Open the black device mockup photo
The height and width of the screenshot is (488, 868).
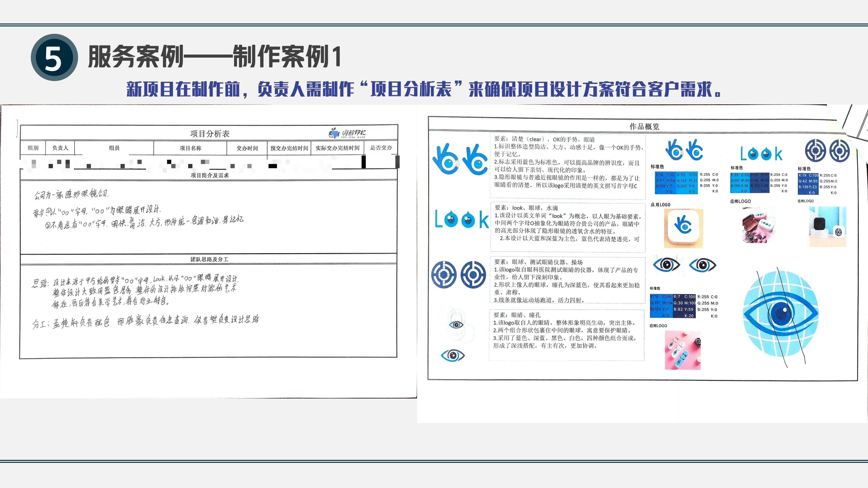827,226
